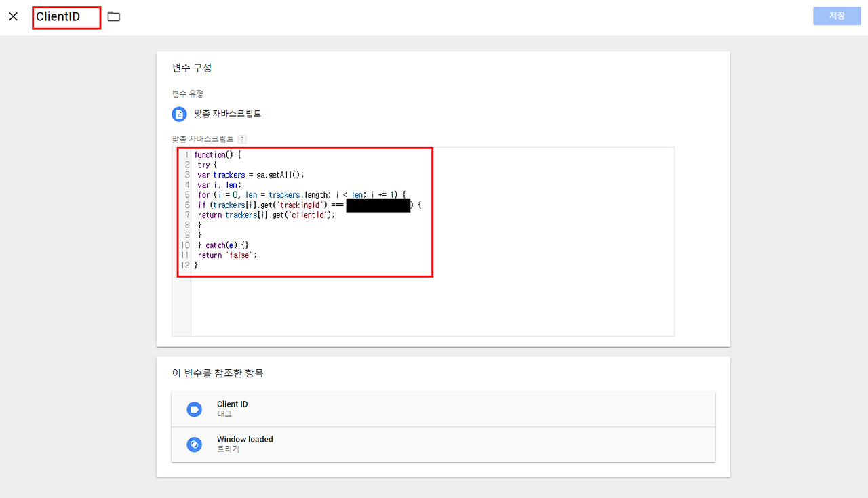Click the blue tag icon for Client ID
Screen dimensions: 868x498
(194, 409)
